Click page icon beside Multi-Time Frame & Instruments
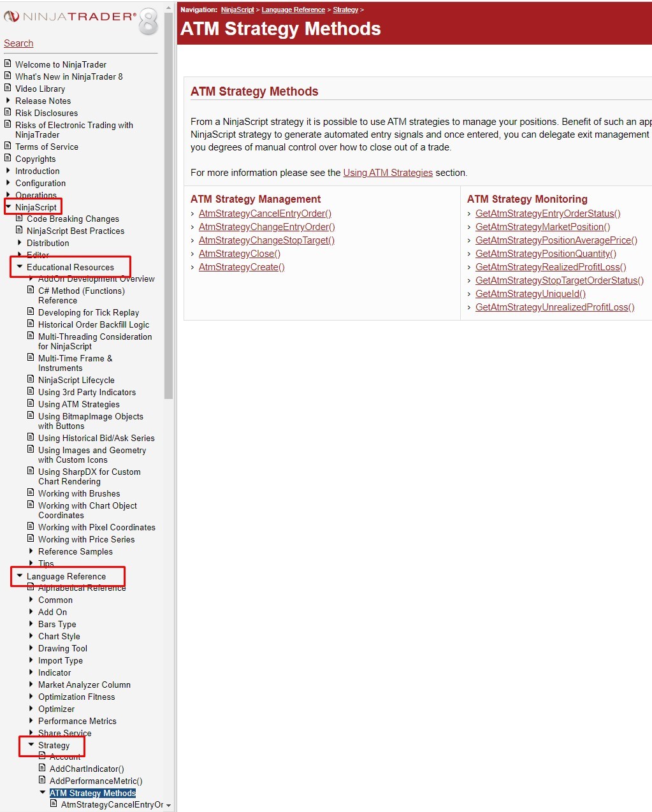Image resolution: width=652 pixels, height=812 pixels. point(31,358)
